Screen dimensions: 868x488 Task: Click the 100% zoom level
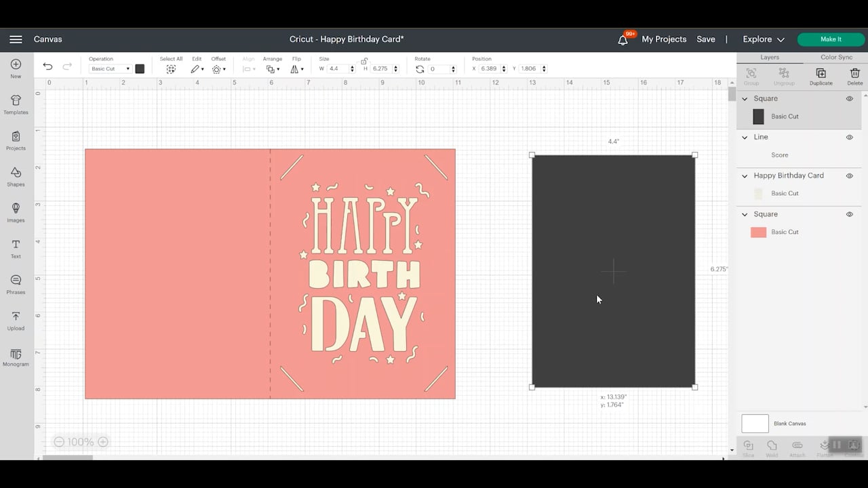[x=81, y=442]
